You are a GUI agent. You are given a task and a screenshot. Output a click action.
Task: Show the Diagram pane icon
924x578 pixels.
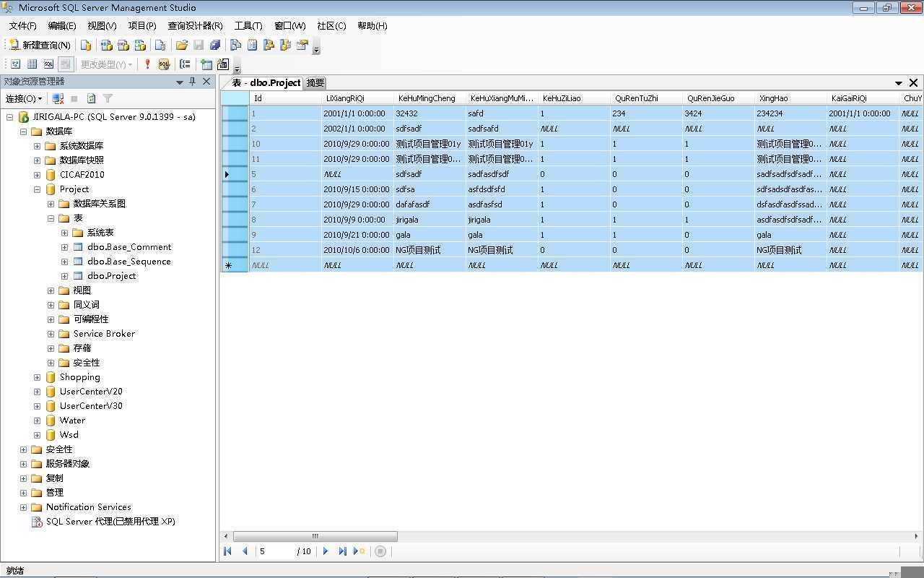[x=15, y=64]
